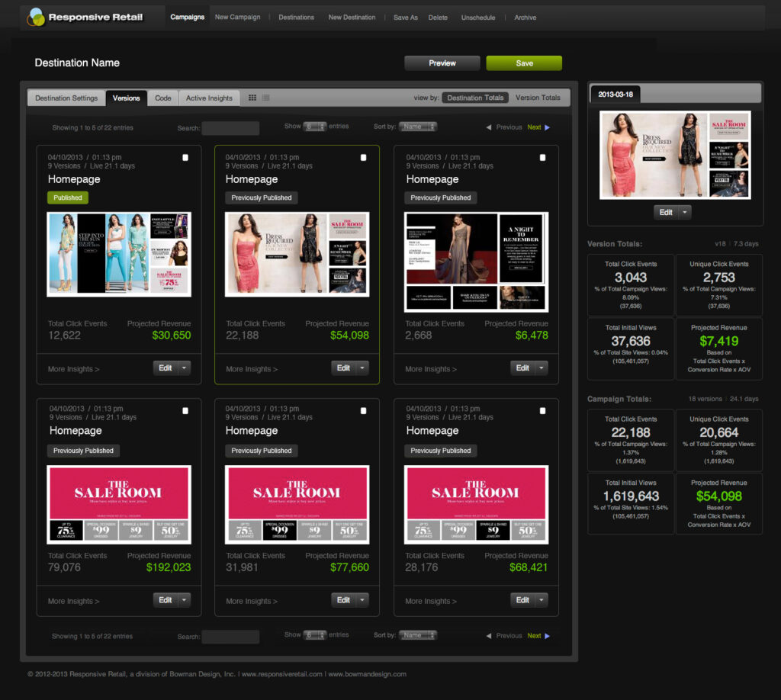Switch to list view icon

point(266,98)
